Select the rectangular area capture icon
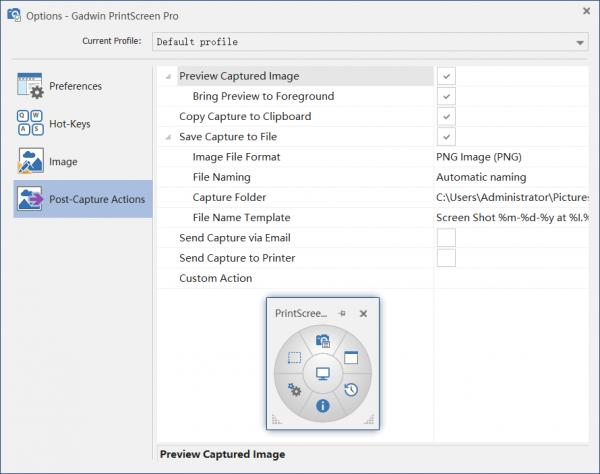 click(294, 357)
